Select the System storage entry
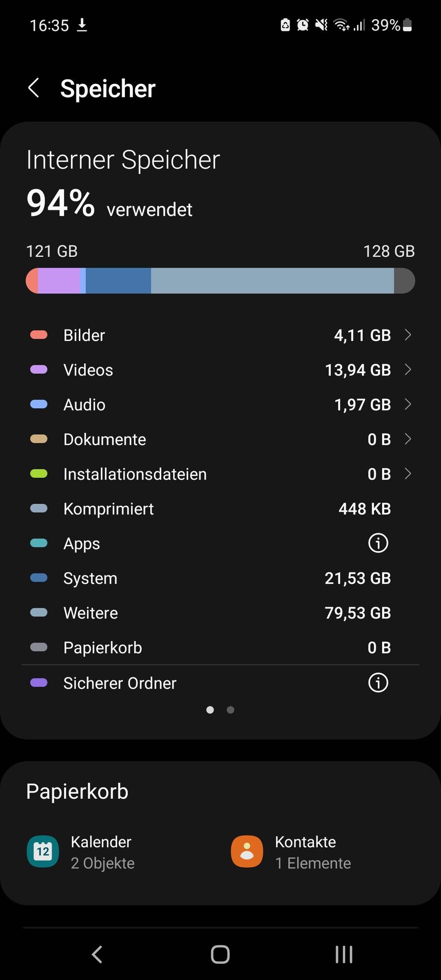The width and height of the screenshot is (441, 980). pyautogui.click(x=220, y=578)
